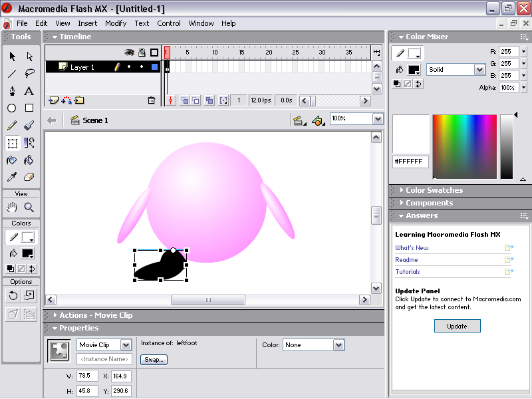The image size is (532, 399).
Task: Open the Modify menu
Action: tap(116, 23)
